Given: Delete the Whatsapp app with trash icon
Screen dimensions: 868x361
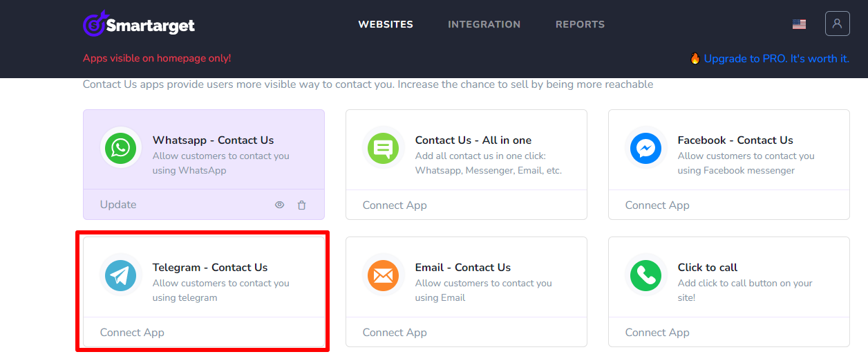Looking at the screenshot, I should [301, 205].
